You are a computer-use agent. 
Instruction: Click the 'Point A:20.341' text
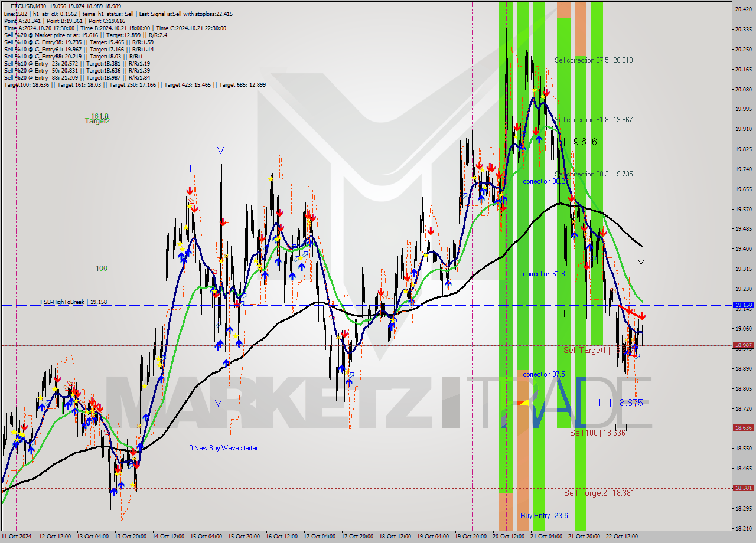click(22, 21)
